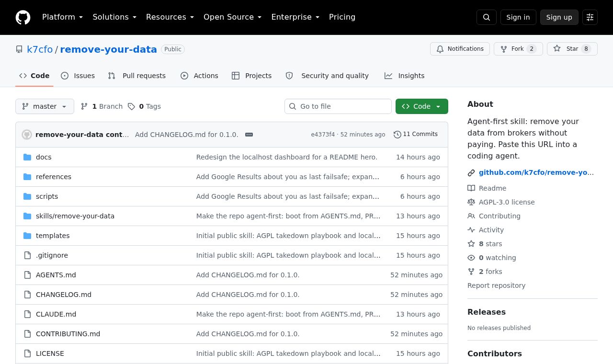Click the link icon beside repository URL
Viewport: 613px width, 364px height.
[x=471, y=173]
